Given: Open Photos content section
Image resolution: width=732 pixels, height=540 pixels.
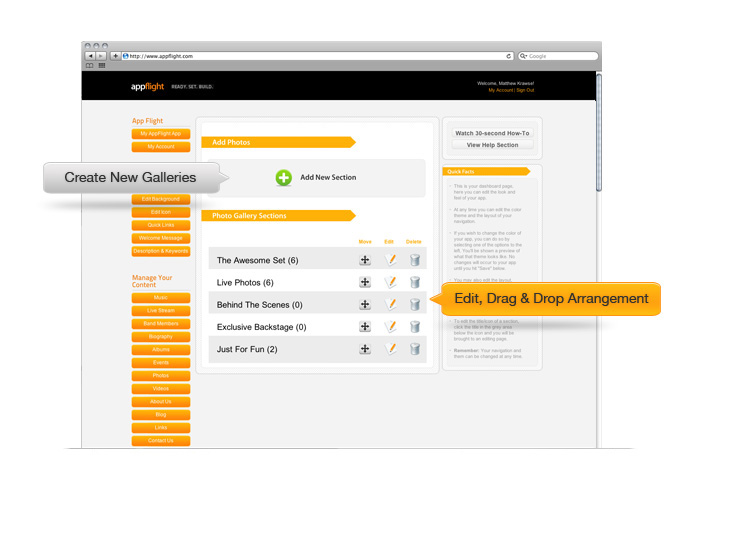Looking at the screenshot, I should (161, 376).
